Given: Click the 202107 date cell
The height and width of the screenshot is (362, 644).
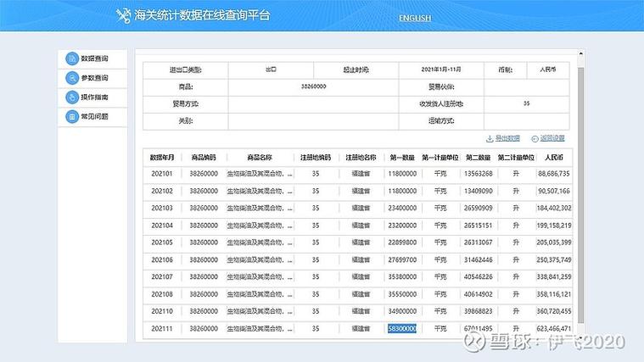Looking at the screenshot, I should pos(162,276).
